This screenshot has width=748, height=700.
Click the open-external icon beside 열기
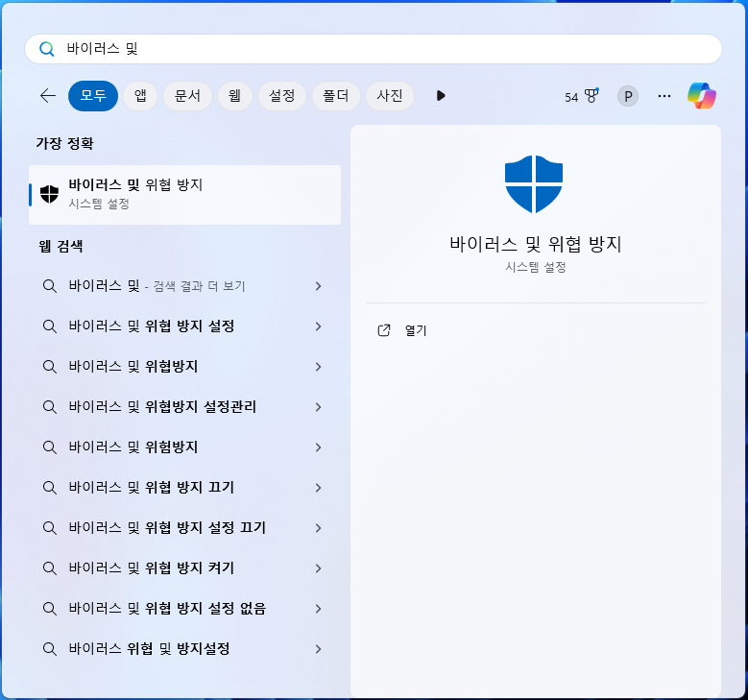[384, 330]
